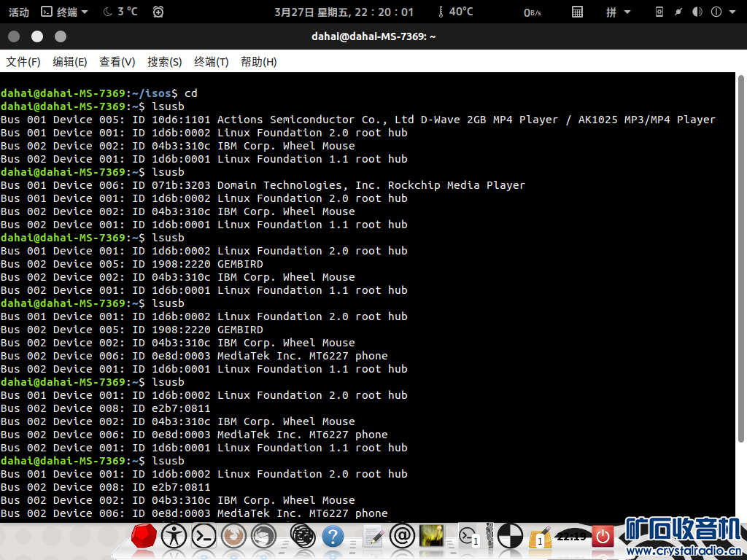Open the accessibility figure icon in the dock
The width and height of the screenshot is (747, 560).
pos(174,536)
